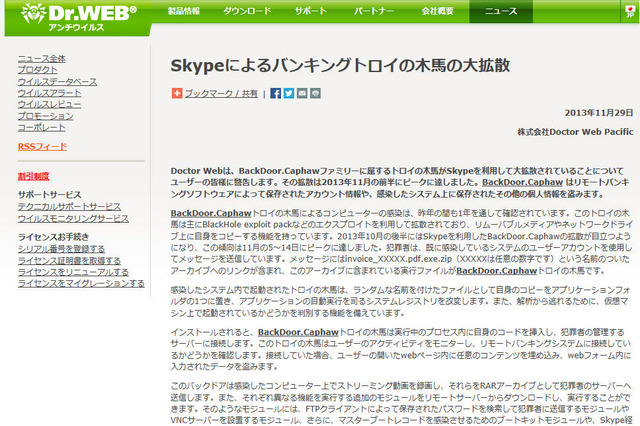Click the アンチウイルス tagline under logo
The image size is (640, 426).
(76, 28)
